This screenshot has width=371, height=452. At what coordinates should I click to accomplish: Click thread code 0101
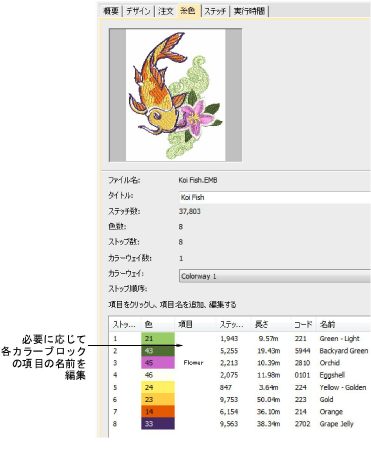pyautogui.click(x=302, y=375)
